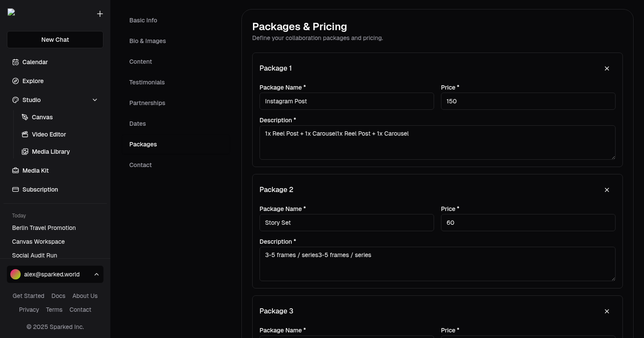Collapse the Studio section chevron
Viewport: 644px width, 338px height.
point(95,100)
